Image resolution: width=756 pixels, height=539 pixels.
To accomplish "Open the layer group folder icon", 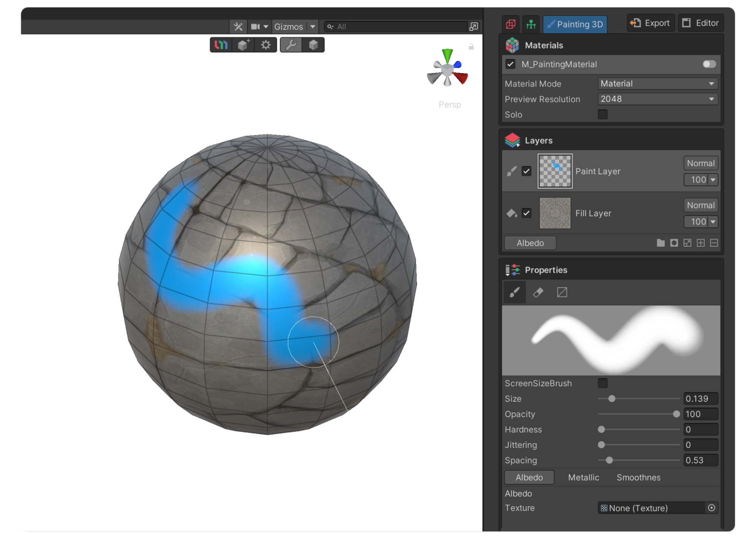I will click(x=661, y=242).
